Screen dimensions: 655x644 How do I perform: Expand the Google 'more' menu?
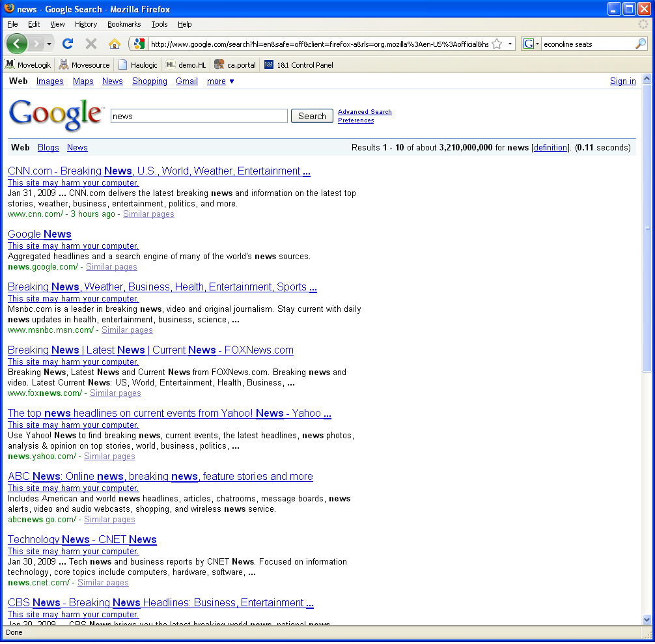tap(221, 81)
